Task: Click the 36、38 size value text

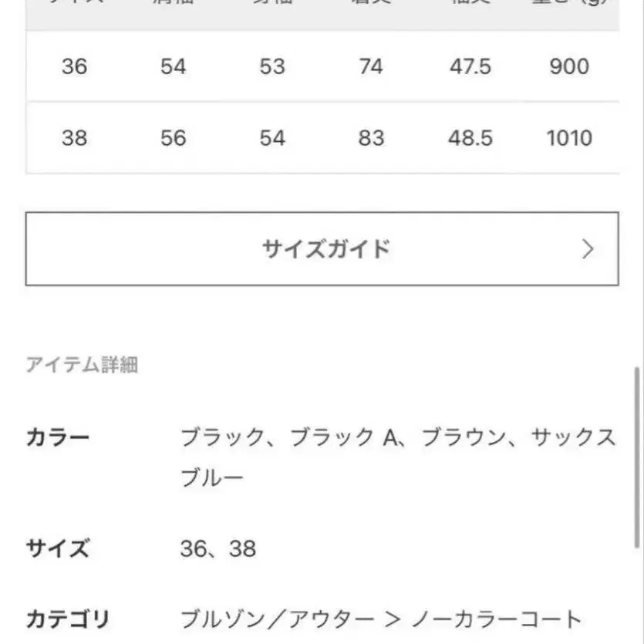Action: 217,549
